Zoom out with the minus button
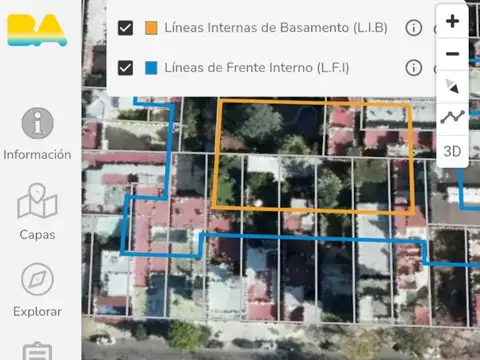480x360 pixels. click(x=452, y=54)
